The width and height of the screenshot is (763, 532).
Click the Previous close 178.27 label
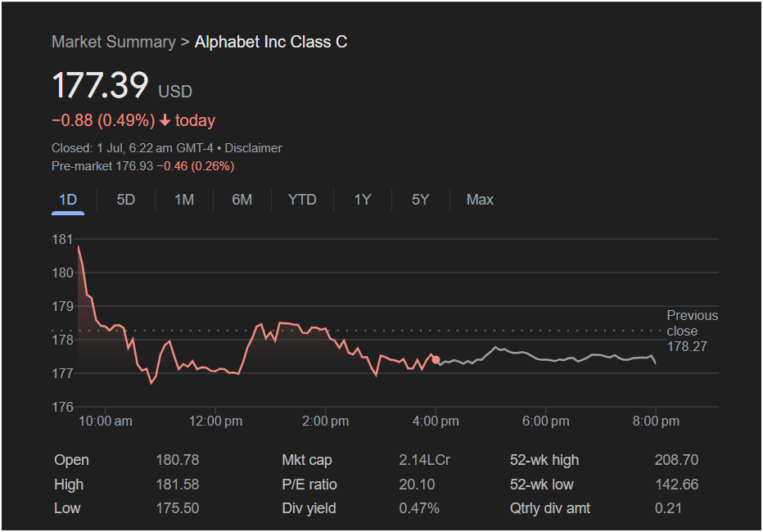click(692, 331)
